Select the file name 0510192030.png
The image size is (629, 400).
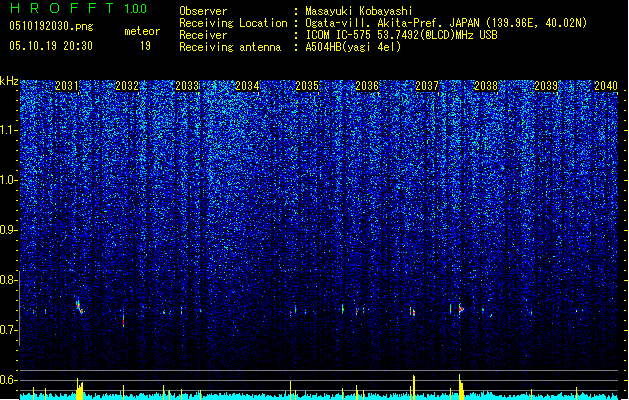pyautogui.click(x=51, y=26)
